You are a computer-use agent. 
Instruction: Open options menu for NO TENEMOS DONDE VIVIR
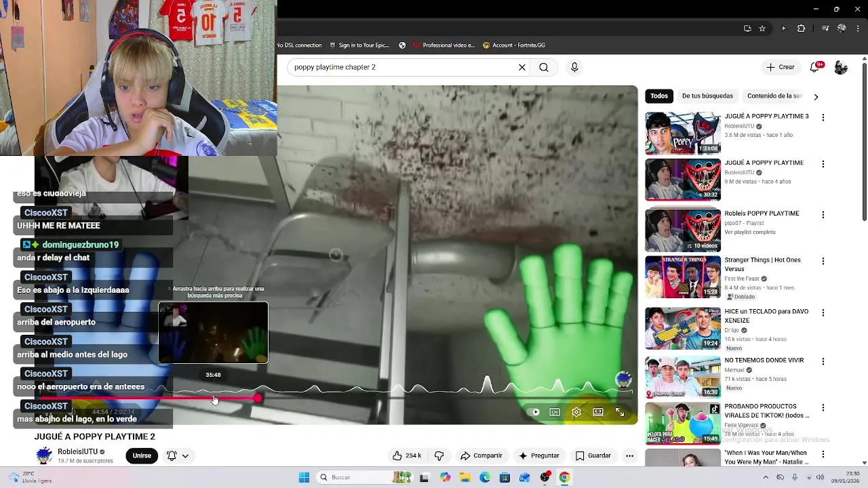click(x=823, y=361)
